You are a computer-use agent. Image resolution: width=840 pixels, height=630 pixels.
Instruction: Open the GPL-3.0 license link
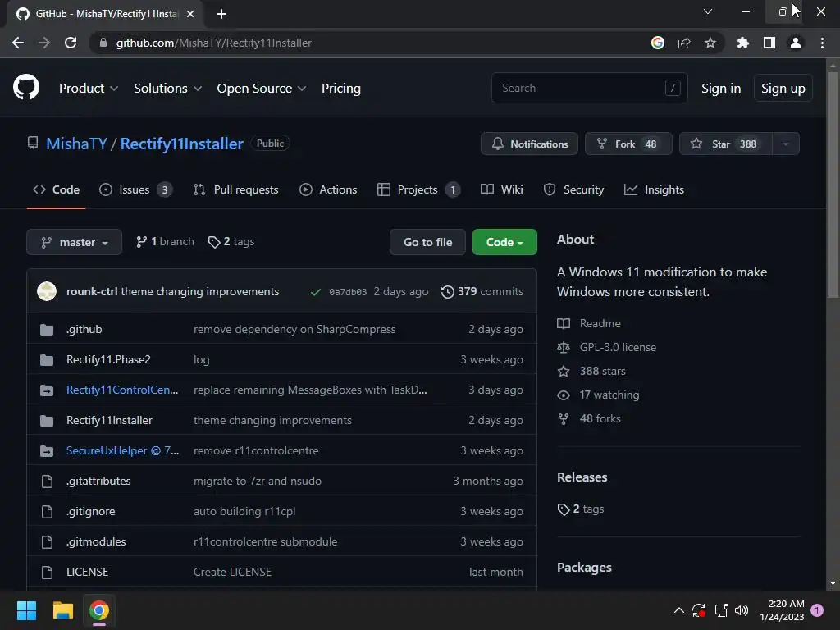pyautogui.click(x=607, y=347)
